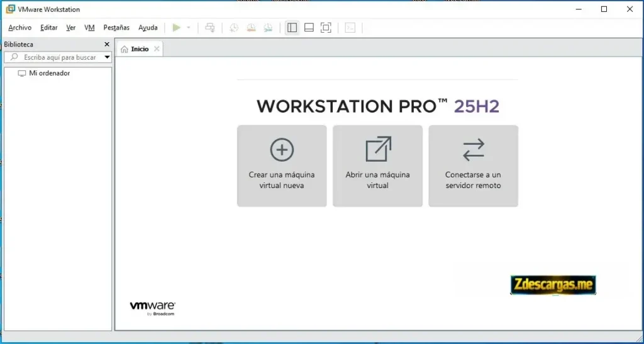Click the take snapshot clock icon
Screen dimensions: 644x344
coord(234,28)
